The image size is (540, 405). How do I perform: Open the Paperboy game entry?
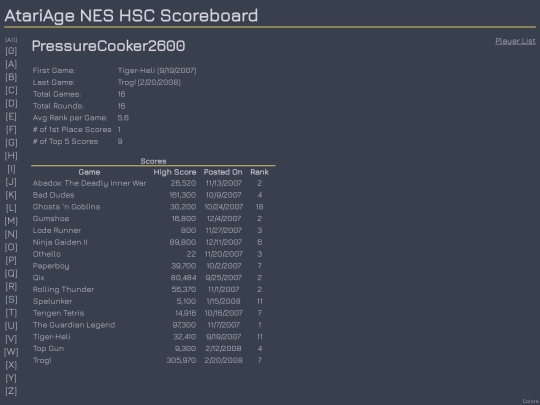(x=51, y=266)
